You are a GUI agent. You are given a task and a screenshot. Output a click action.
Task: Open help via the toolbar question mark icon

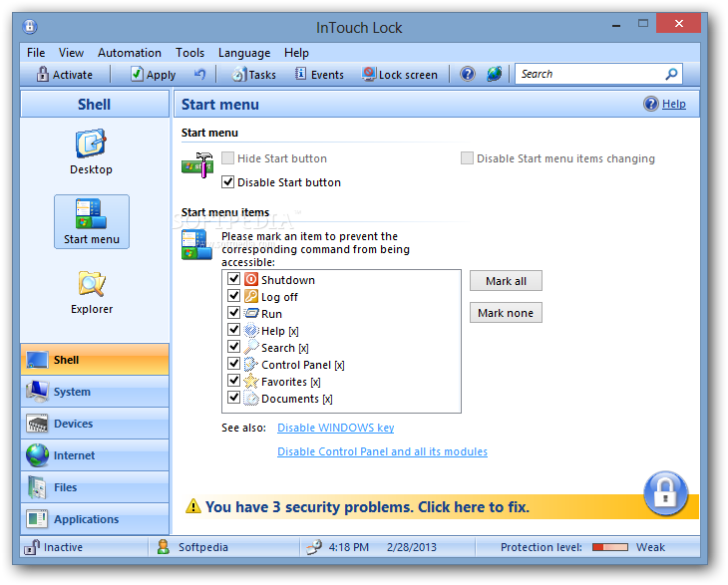tap(468, 74)
